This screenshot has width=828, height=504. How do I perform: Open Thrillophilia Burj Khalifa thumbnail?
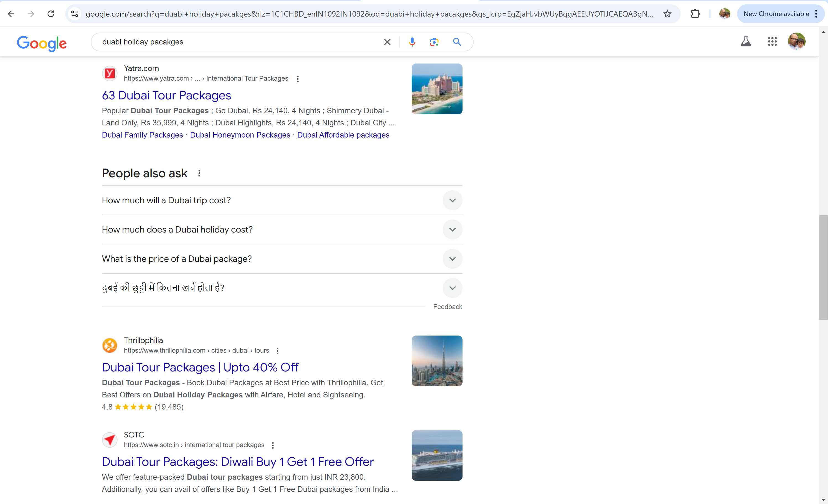437,361
